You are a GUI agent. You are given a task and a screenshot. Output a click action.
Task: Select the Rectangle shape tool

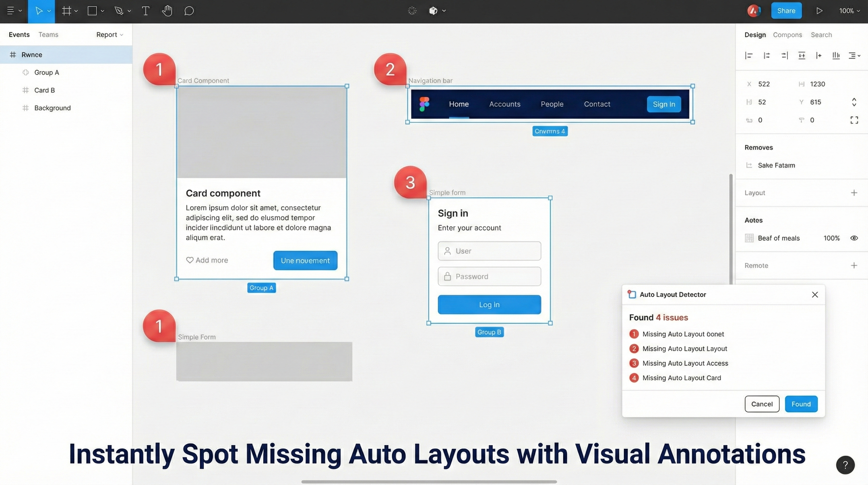pyautogui.click(x=92, y=11)
